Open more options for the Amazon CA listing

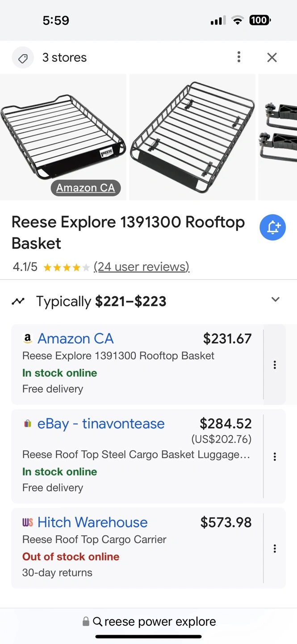point(275,365)
